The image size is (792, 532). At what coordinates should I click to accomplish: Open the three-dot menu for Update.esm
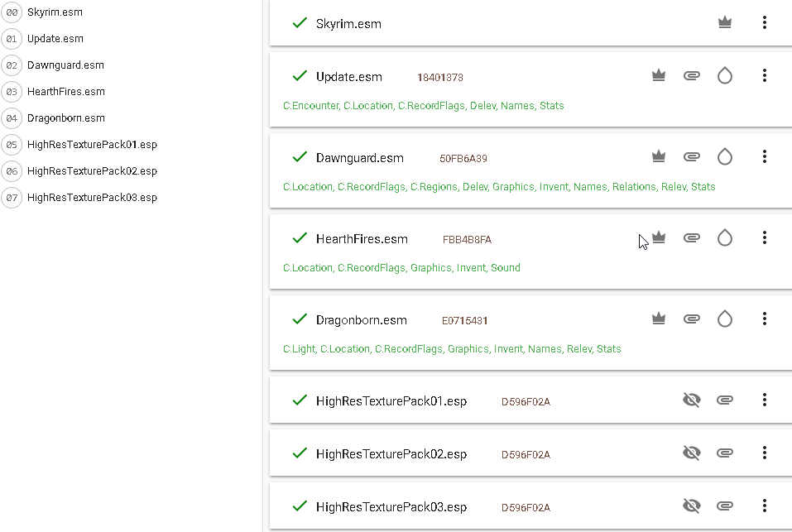(764, 76)
